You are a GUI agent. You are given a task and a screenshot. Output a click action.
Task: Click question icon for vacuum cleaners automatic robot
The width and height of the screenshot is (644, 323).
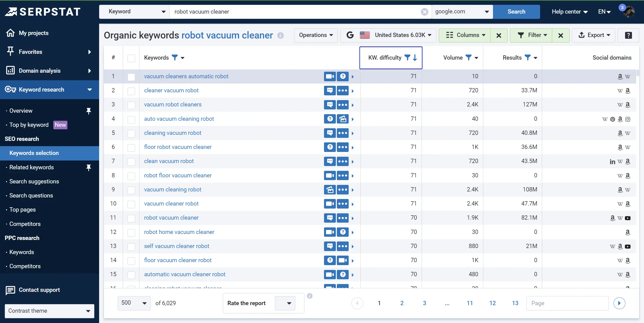(x=343, y=76)
